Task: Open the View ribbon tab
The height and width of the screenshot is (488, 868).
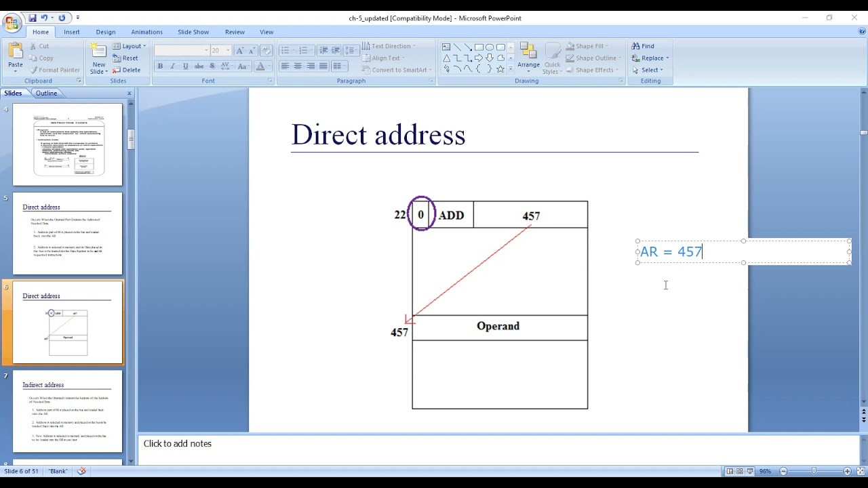Action: tap(267, 32)
